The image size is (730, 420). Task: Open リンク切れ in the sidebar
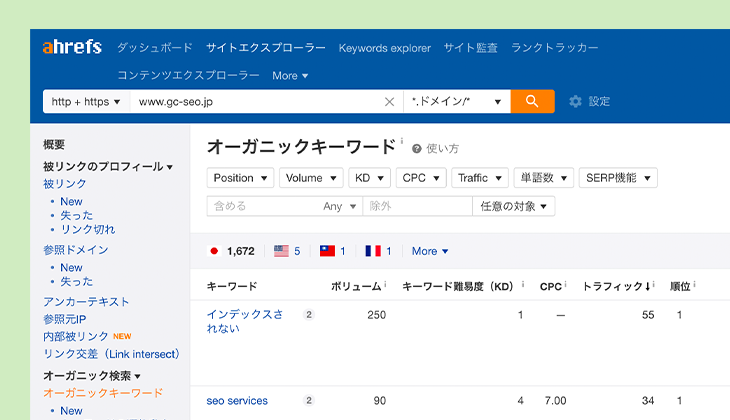coord(88,230)
